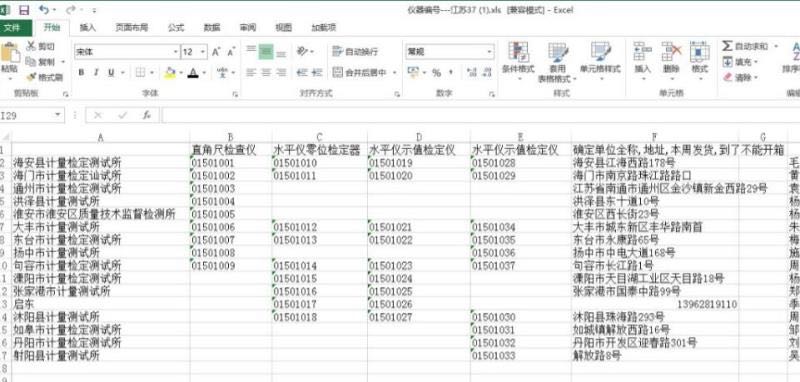Switch to 页面布局 ribbon tab
Image resolution: width=800 pixels, height=382 pixels.
[132, 28]
